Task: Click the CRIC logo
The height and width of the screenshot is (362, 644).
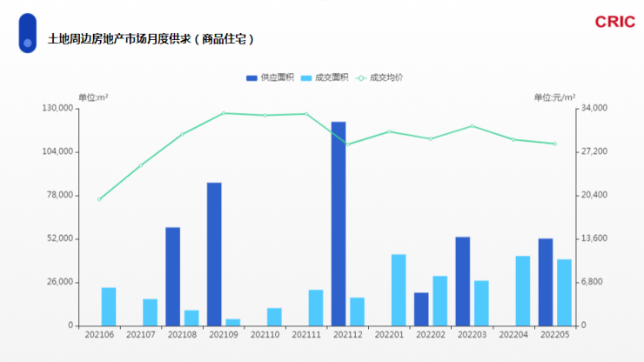Action: click(x=614, y=22)
